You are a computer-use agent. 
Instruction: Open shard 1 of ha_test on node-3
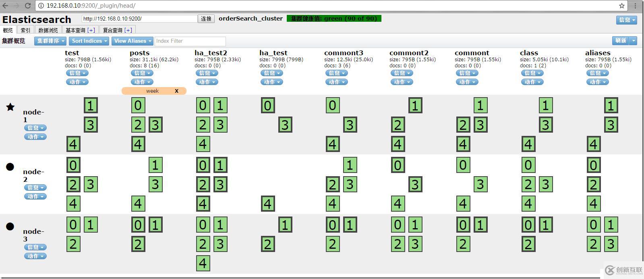(x=285, y=225)
